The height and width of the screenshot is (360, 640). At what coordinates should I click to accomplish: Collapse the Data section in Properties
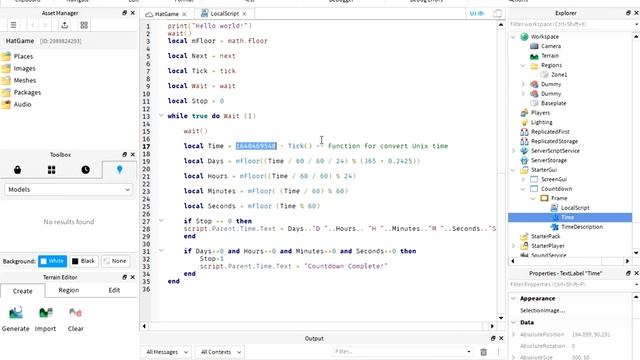pyautogui.click(x=513, y=322)
